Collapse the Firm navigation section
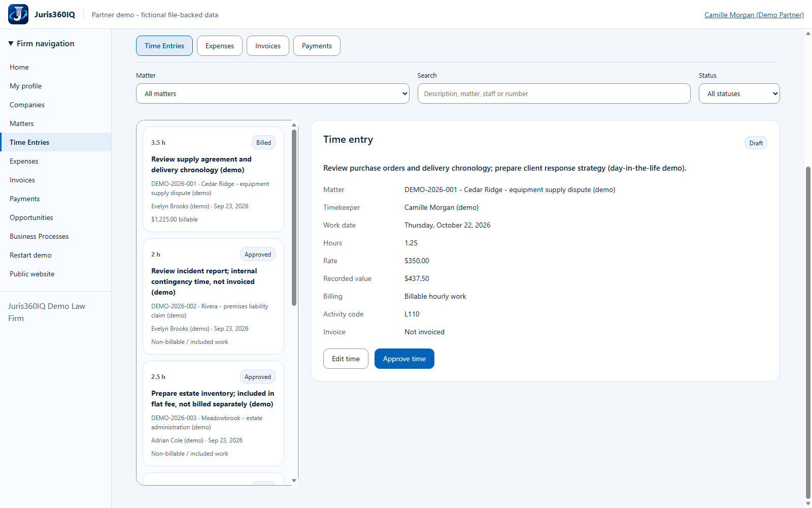 [42, 44]
